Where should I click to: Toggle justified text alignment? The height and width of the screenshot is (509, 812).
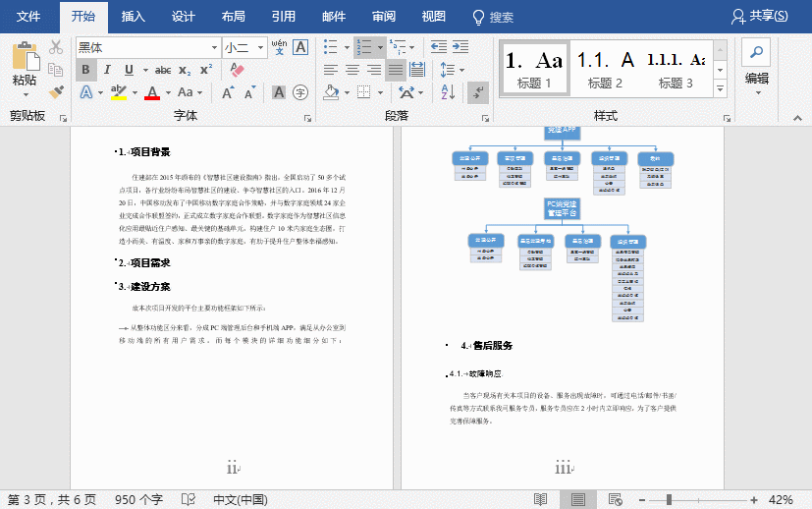[396, 70]
